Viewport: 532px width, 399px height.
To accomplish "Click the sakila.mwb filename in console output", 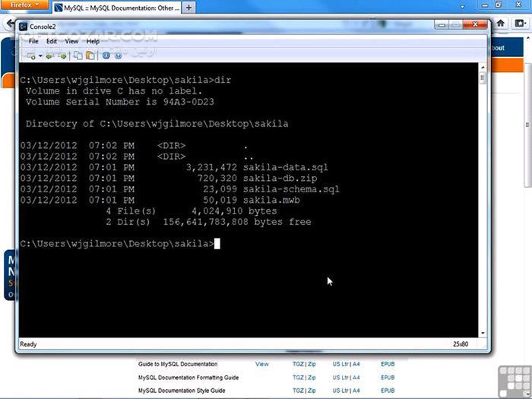I will coord(271,200).
